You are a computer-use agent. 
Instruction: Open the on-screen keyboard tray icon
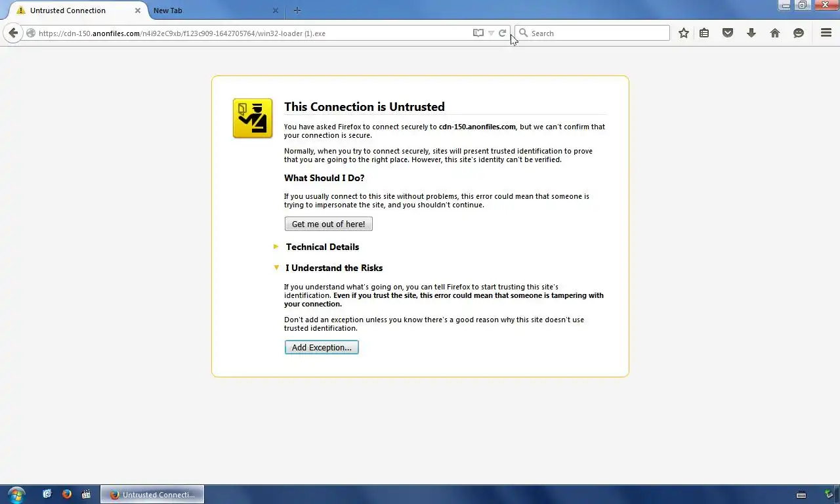(801, 495)
